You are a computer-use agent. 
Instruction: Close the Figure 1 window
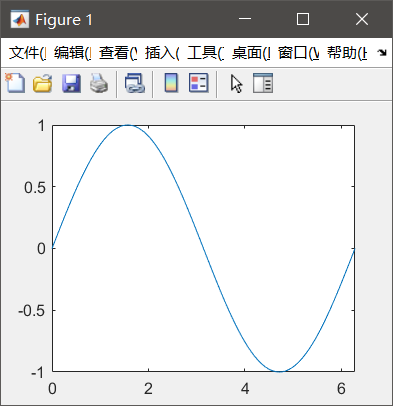coord(362,19)
